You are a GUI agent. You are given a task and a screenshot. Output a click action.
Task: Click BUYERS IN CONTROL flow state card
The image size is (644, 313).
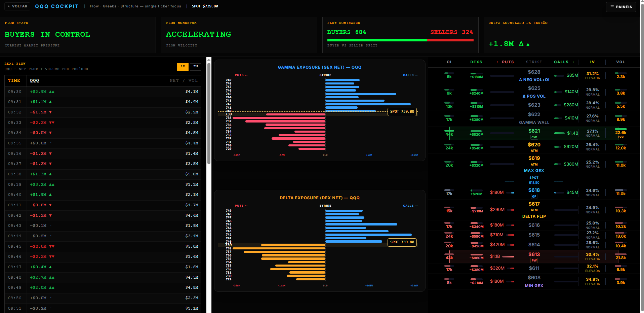(78, 35)
